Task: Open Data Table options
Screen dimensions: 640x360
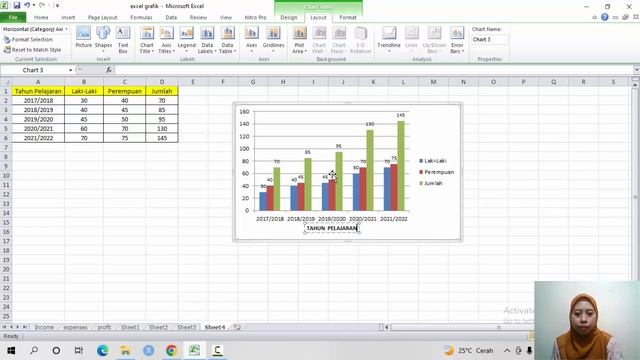Action: point(227,39)
